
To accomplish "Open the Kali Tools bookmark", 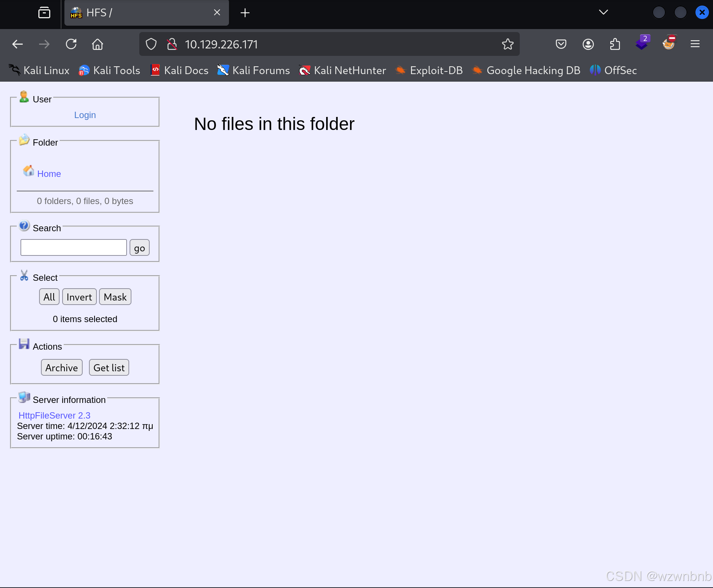I will click(x=109, y=70).
